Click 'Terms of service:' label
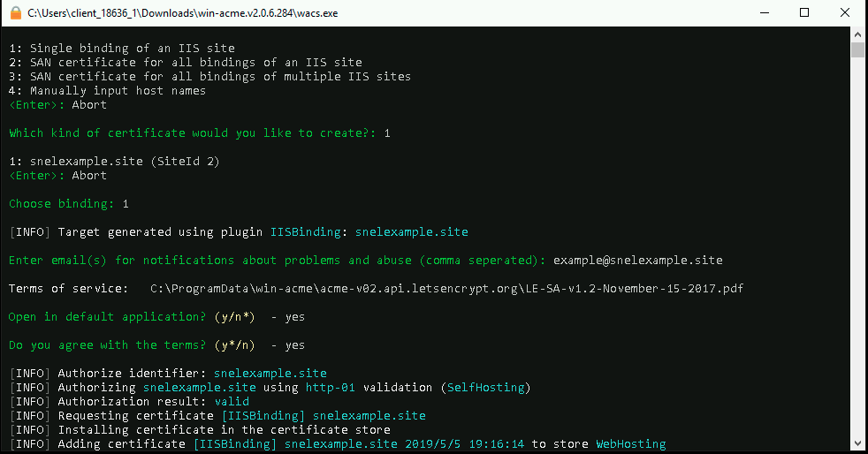Screen dimensions: 868x454 (x=69, y=289)
